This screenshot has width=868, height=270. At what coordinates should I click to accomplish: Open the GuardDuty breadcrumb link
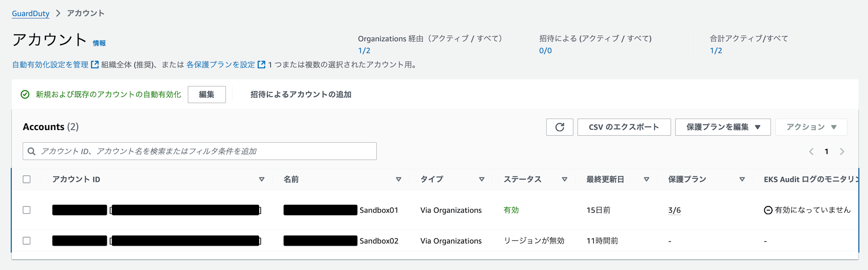[30, 13]
